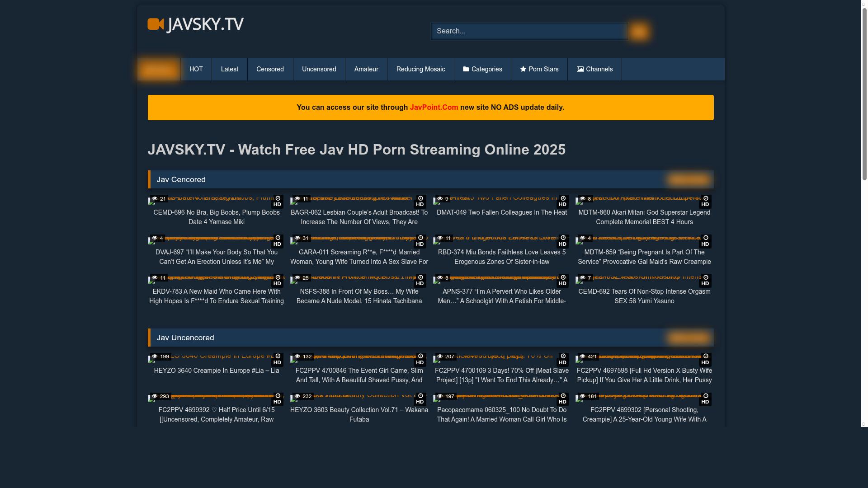Open the Reducing Mosaic section
Image resolution: width=868 pixels, height=488 pixels.
click(420, 69)
